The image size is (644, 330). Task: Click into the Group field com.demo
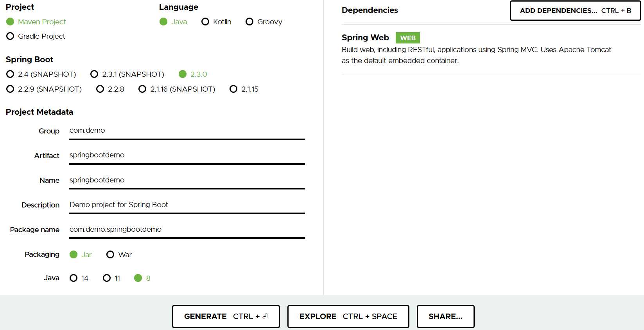[187, 131]
